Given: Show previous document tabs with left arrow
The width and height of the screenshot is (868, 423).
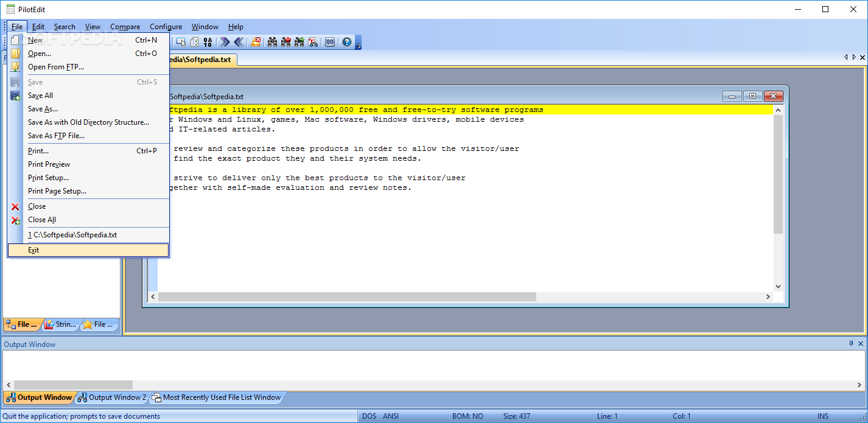Looking at the screenshot, I should tap(845, 57).
